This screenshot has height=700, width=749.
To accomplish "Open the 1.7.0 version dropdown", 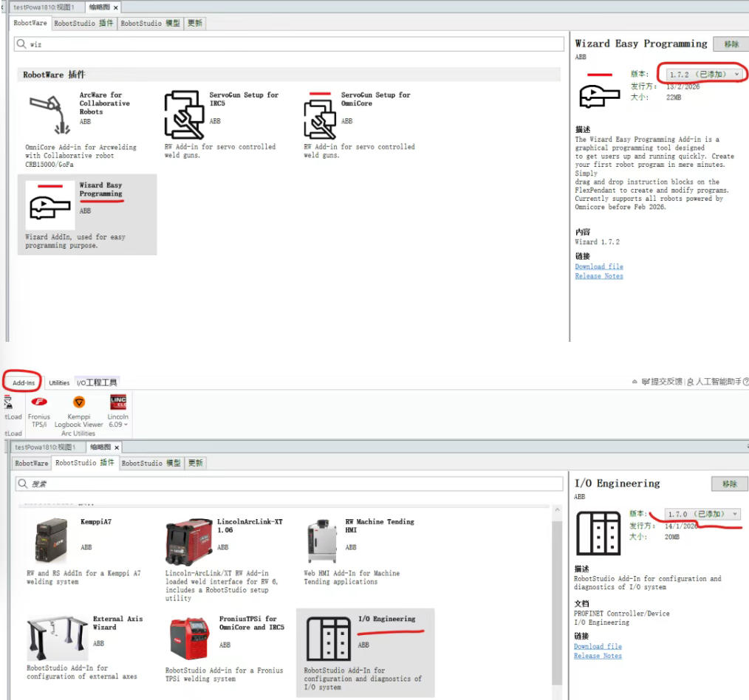I will (x=702, y=514).
